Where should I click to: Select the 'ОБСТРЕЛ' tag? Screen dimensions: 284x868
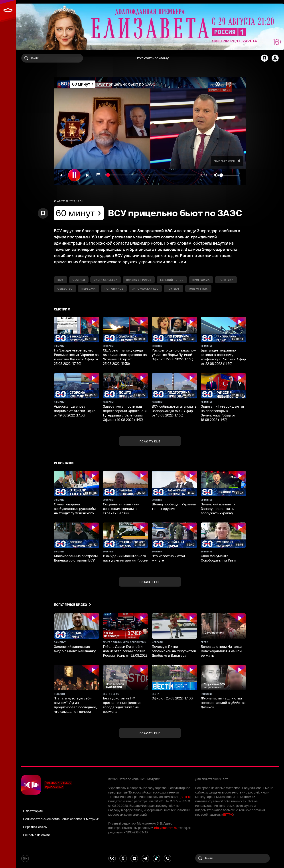click(x=79, y=280)
